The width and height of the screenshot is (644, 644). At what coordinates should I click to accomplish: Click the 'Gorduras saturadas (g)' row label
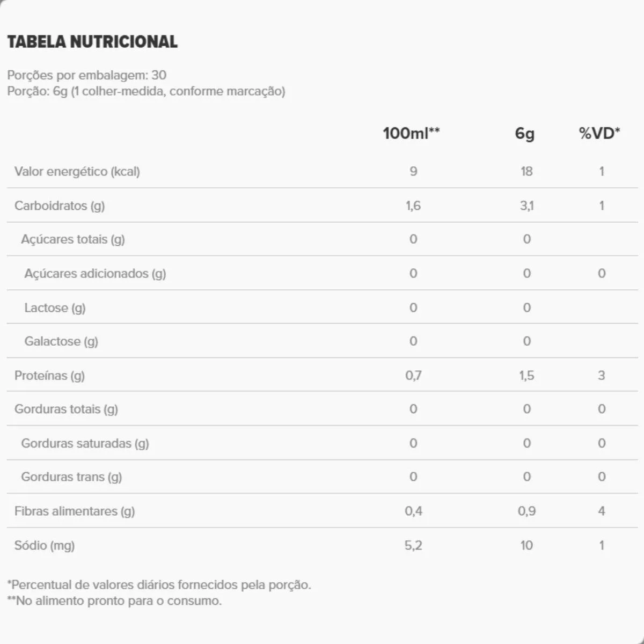(85, 443)
